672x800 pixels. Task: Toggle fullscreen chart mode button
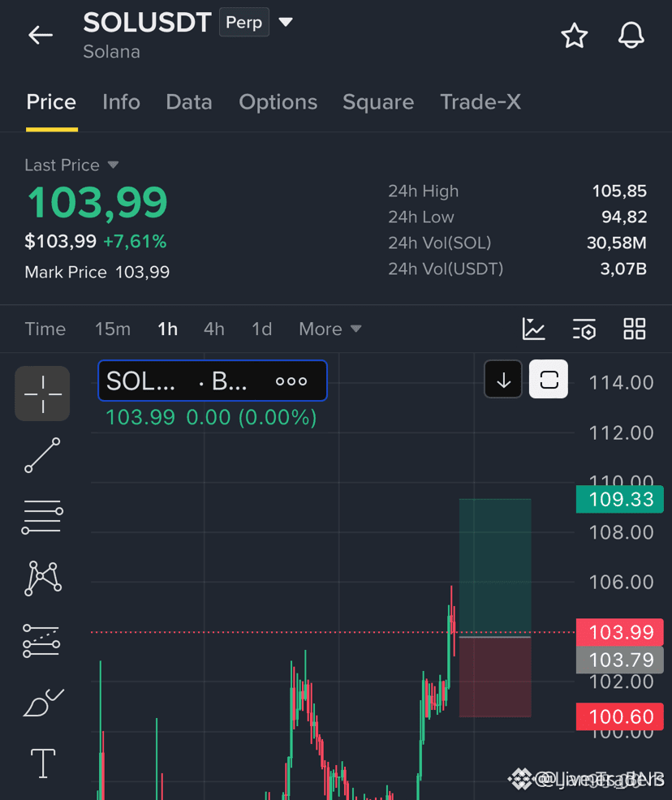[549, 379]
